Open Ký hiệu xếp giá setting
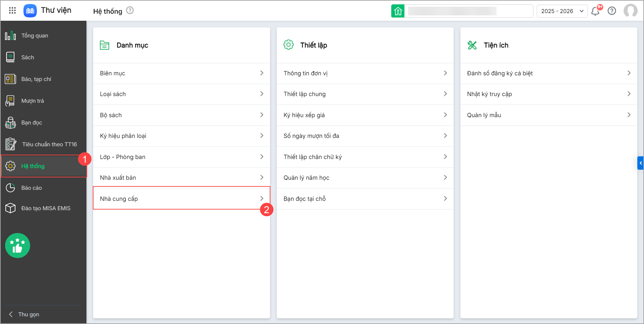Viewport: 644px width, 324px height. 365,115
